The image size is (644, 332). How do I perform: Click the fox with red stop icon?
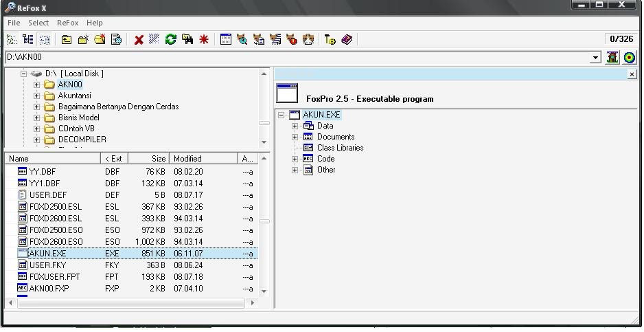click(x=292, y=39)
